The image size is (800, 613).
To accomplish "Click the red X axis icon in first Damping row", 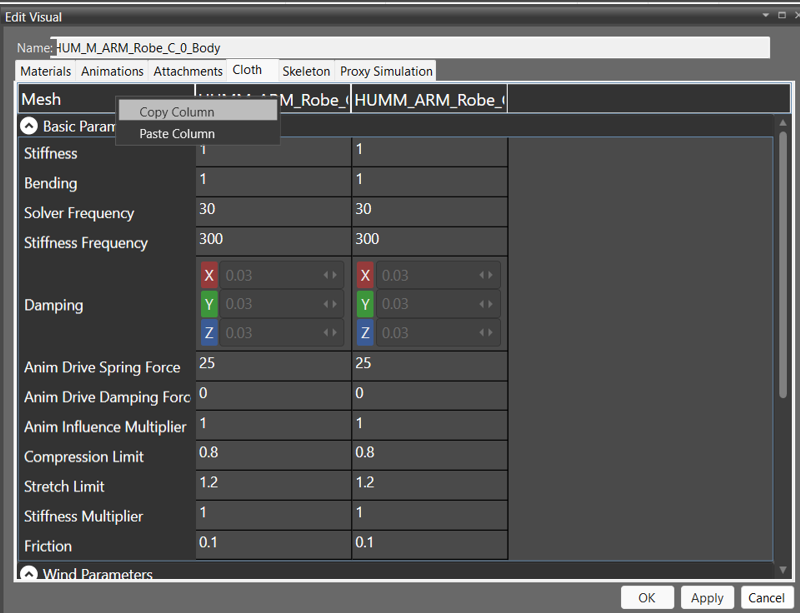I will 210,275.
